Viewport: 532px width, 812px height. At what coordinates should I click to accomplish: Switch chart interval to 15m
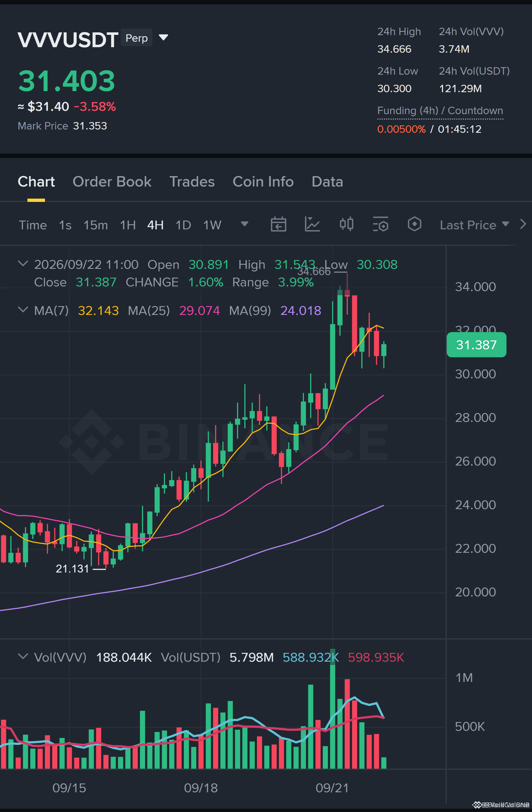coord(95,225)
